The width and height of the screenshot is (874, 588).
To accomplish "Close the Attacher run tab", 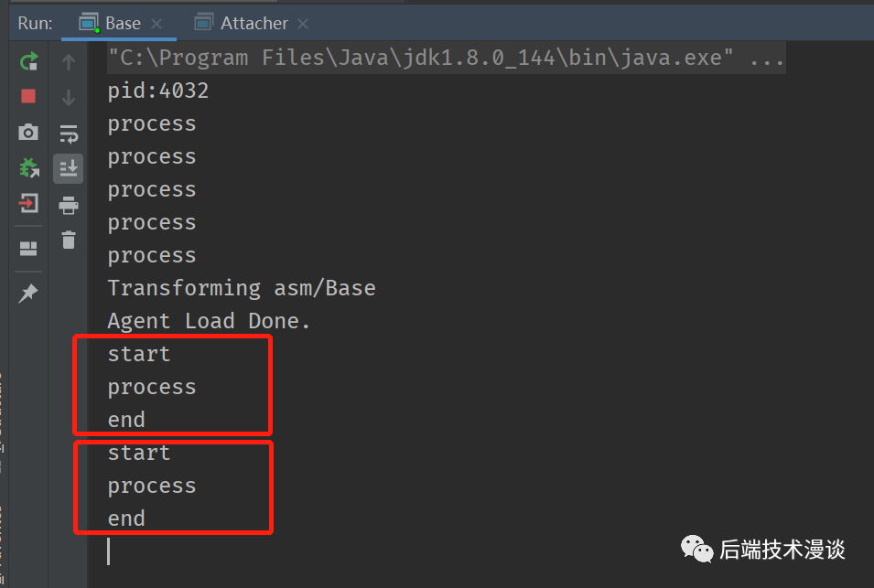I will coord(303,24).
